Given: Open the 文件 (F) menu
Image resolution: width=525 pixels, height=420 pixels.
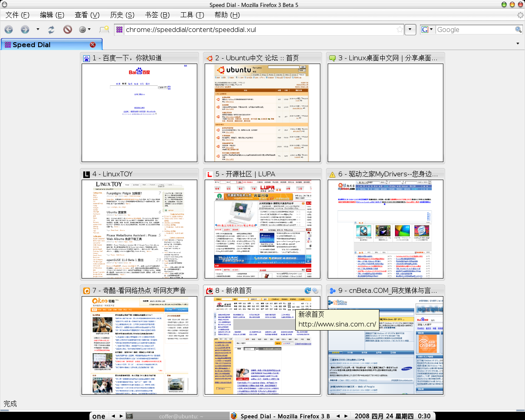Looking at the screenshot, I should (17, 15).
